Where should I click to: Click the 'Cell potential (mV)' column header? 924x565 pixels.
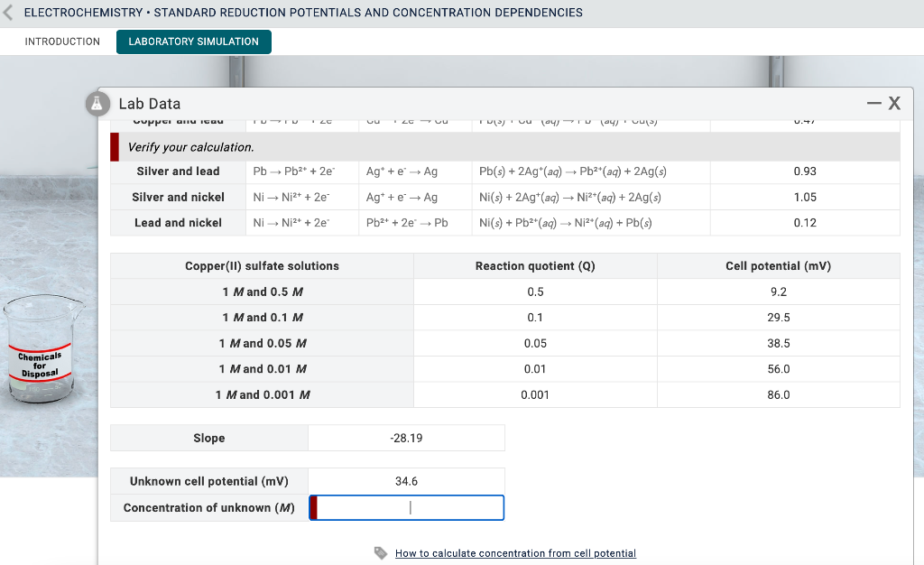[779, 266]
